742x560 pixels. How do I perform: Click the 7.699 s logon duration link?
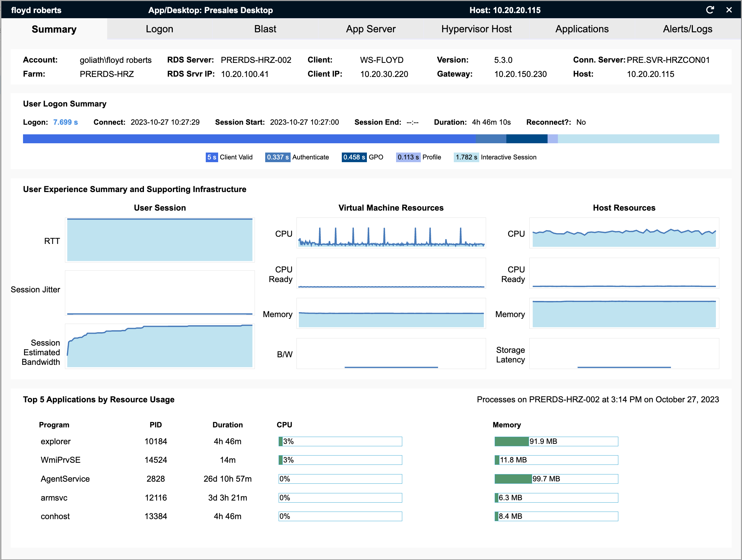point(65,122)
